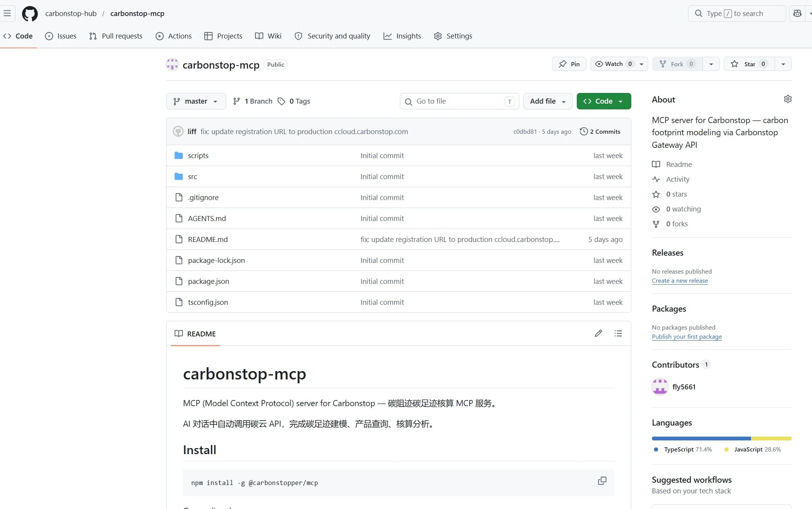
Task: Switch to the Issues tab
Action: (61, 36)
